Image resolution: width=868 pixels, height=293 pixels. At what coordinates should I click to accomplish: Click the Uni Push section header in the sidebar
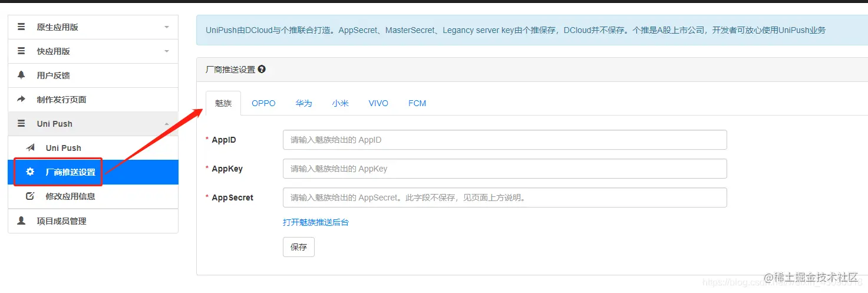click(93, 124)
